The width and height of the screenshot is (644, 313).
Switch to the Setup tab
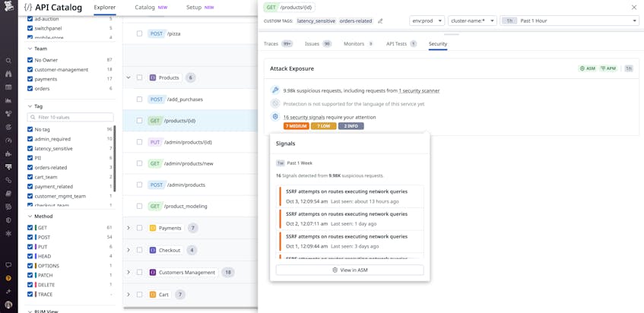coord(200,8)
